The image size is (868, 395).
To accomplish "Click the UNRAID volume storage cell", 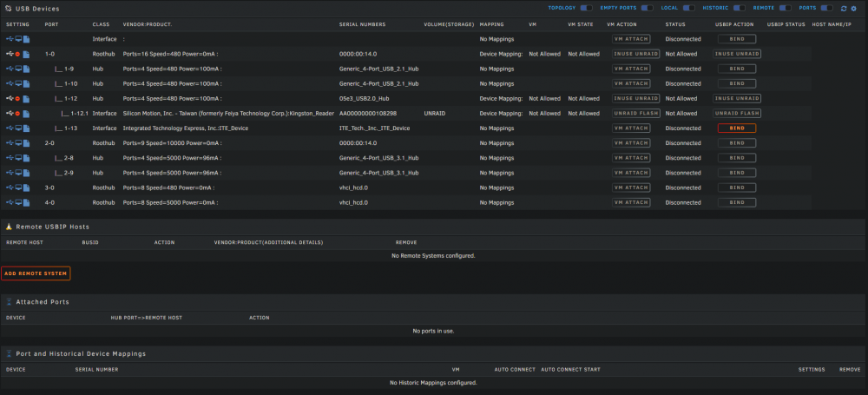I will [435, 114].
